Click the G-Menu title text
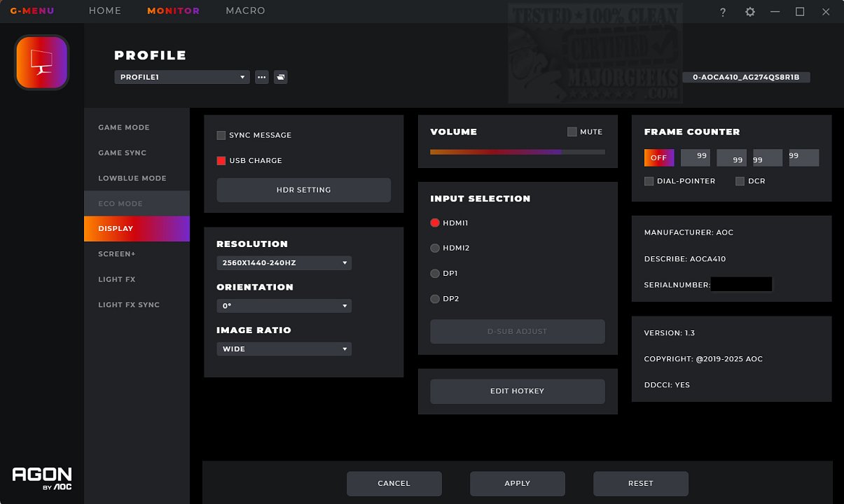844x504 pixels. [32, 11]
